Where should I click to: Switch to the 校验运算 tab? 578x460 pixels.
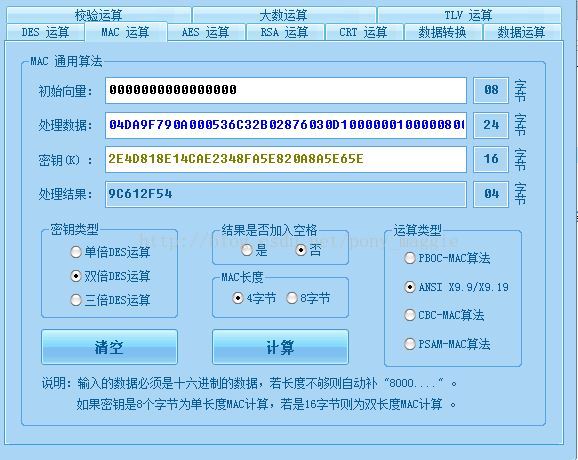tap(99, 15)
